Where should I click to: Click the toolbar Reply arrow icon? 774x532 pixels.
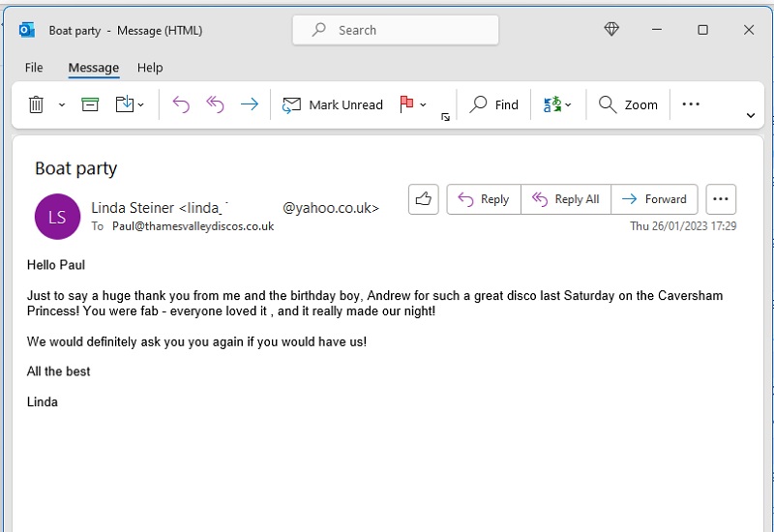(x=181, y=104)
